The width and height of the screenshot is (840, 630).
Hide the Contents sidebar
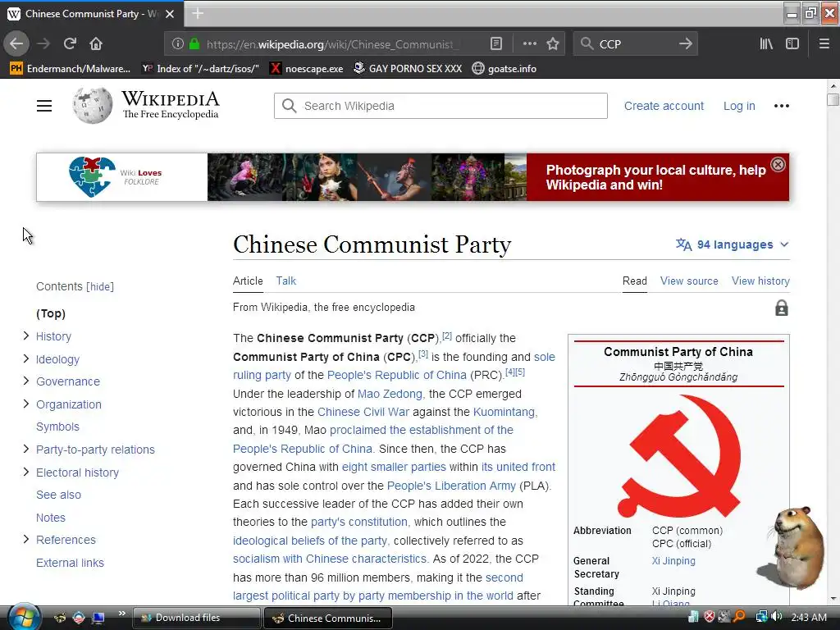100,286
